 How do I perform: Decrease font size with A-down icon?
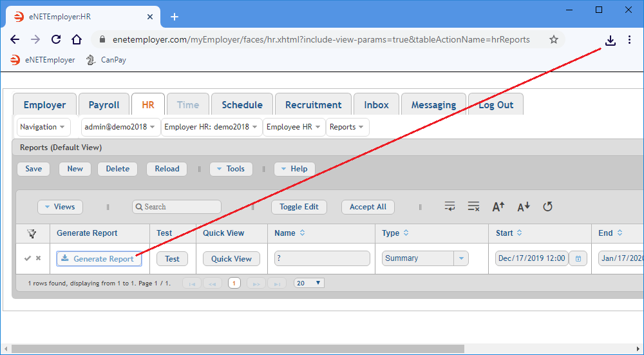tap(523, 207)
